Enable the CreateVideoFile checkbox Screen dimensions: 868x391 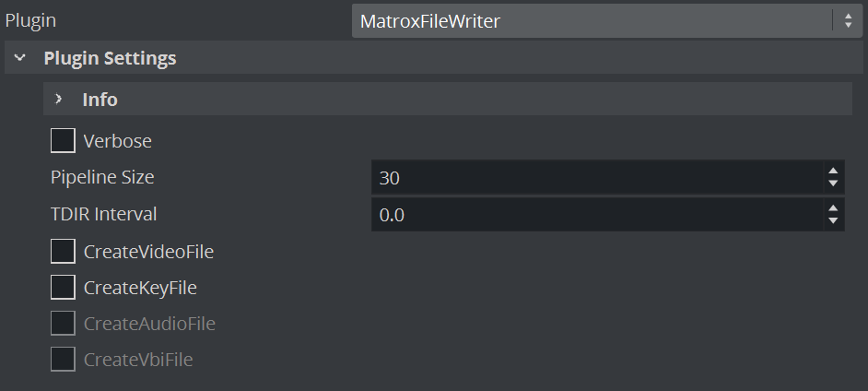64,251
